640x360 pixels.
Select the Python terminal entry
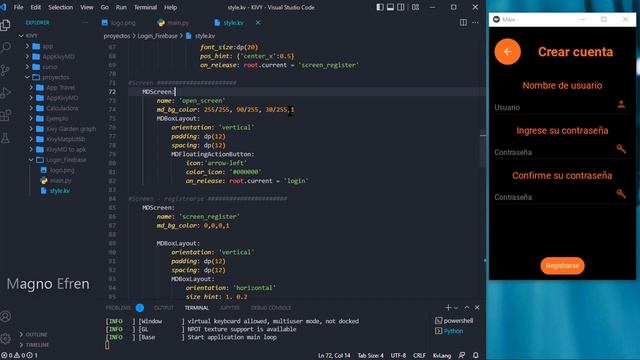pyautogui.click(x=449, y=331)
